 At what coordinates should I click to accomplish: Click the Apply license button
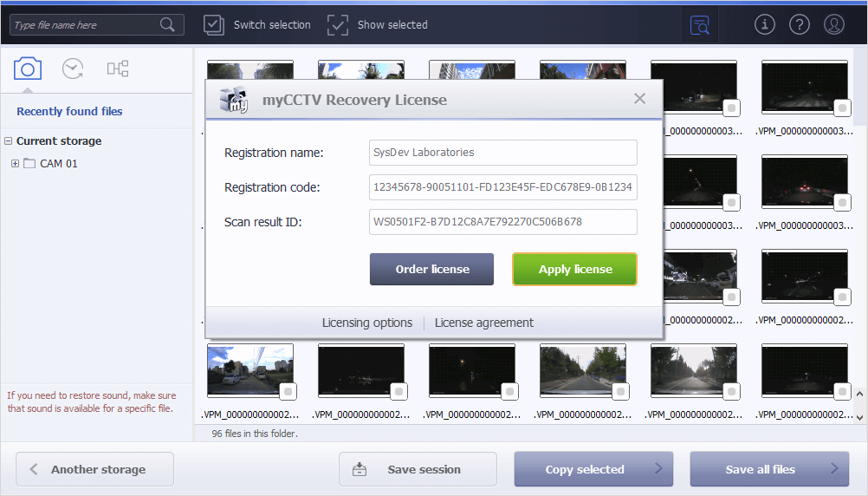click(574, 270)
